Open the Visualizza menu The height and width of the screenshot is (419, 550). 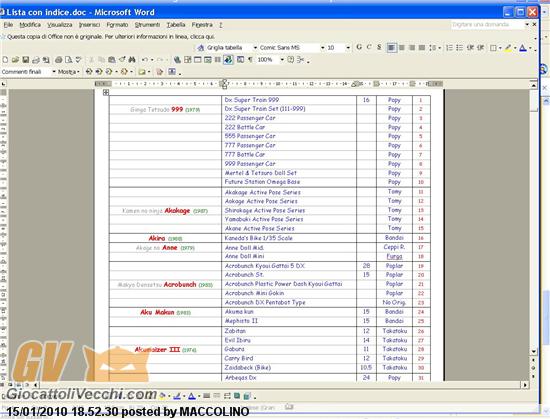coord(60,25)
